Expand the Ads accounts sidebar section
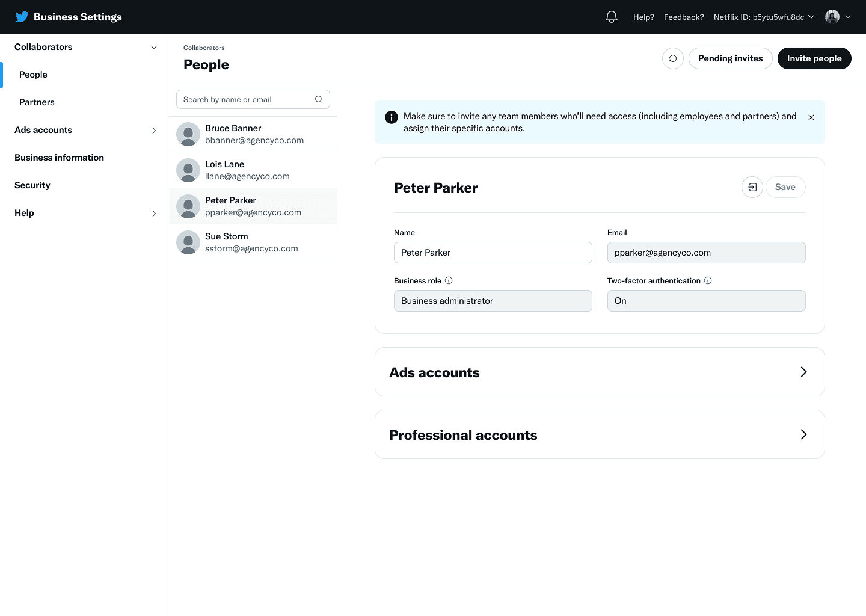Screen dimensions: 866x616 (x=154, y=130)
